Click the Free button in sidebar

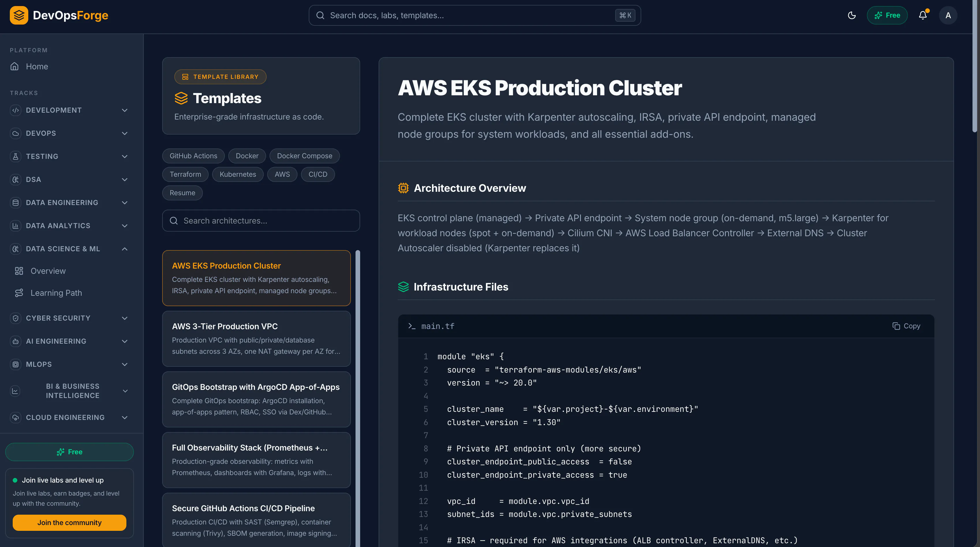pos(69,452)
